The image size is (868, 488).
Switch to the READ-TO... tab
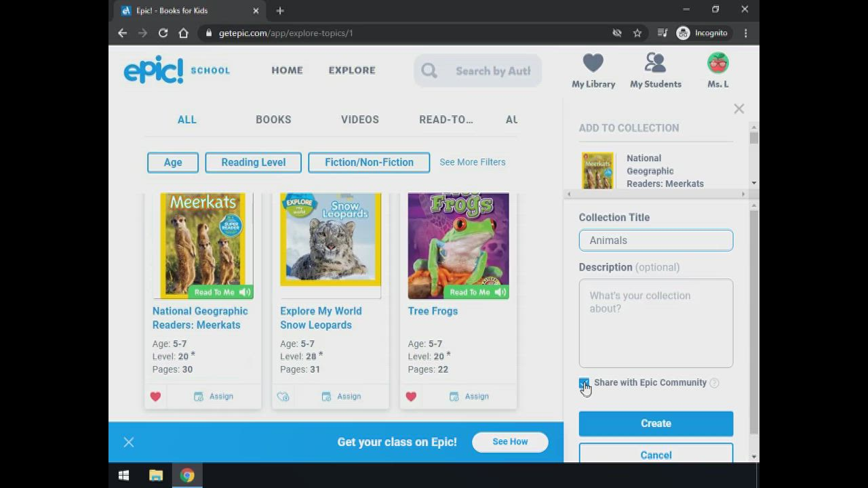[x=446, y=119]
